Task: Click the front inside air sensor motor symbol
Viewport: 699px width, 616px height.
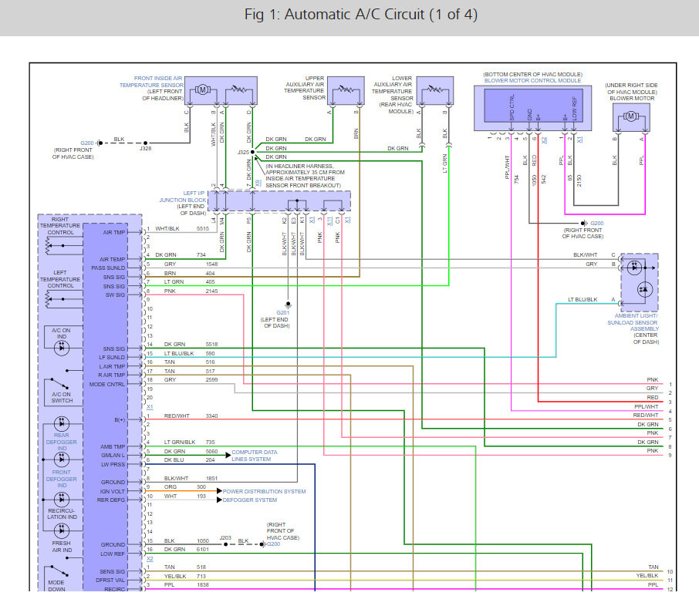Action: coord(203,90)
